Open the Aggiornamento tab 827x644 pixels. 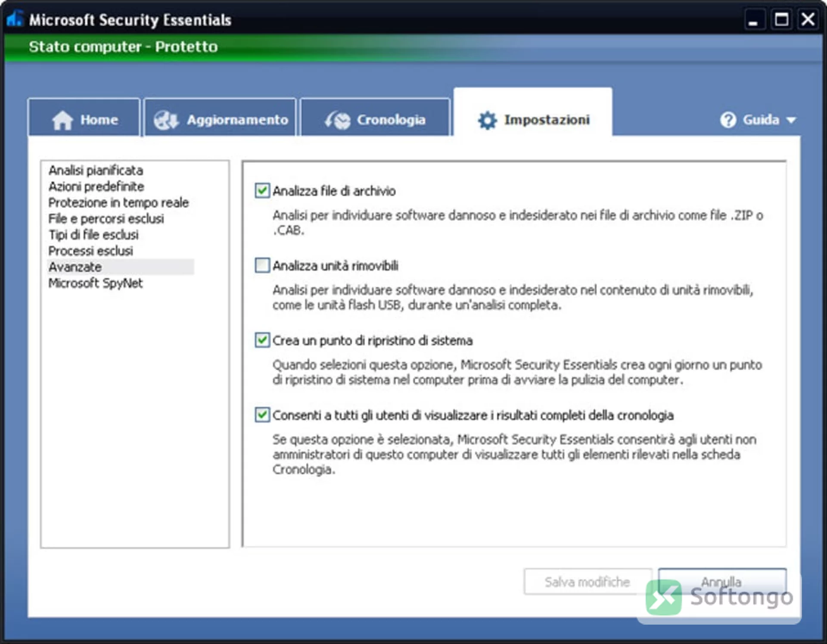click(220, 117)
